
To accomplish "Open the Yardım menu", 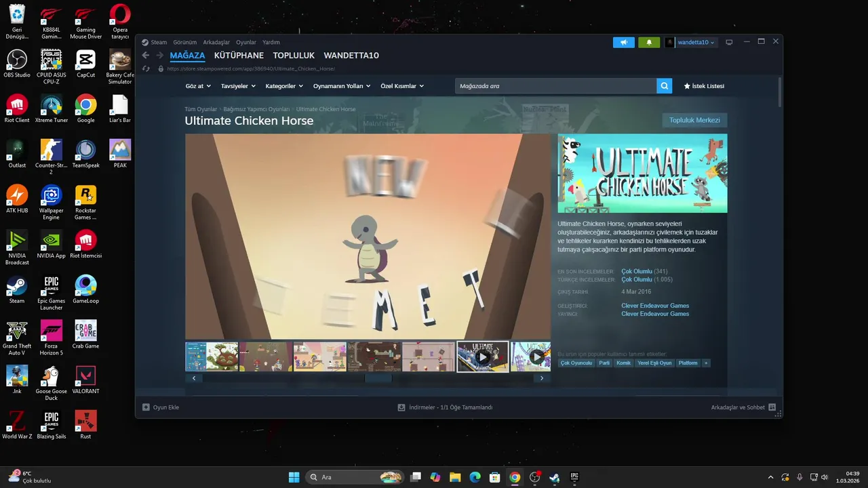I will point(271,42).
